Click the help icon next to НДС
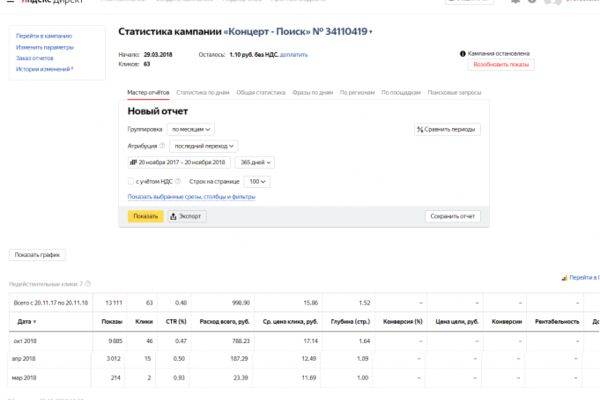600x400 pixels. tap(178, 181)
